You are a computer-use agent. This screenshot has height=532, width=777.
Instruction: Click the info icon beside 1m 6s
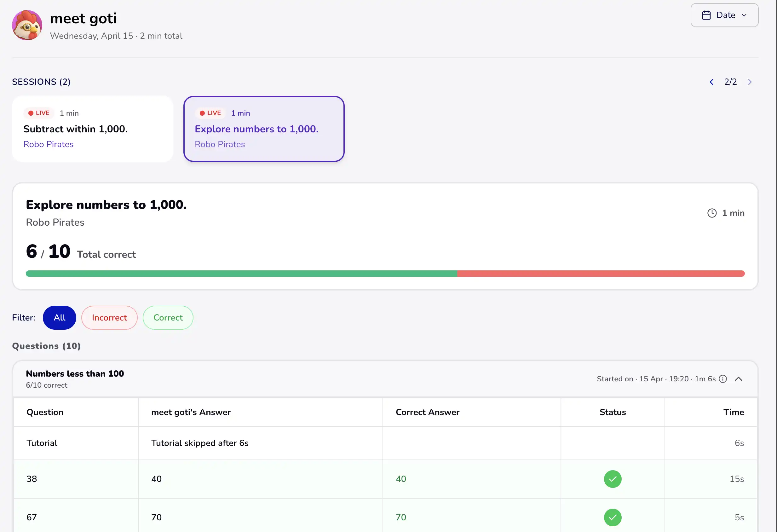click(x=723, y=379)
